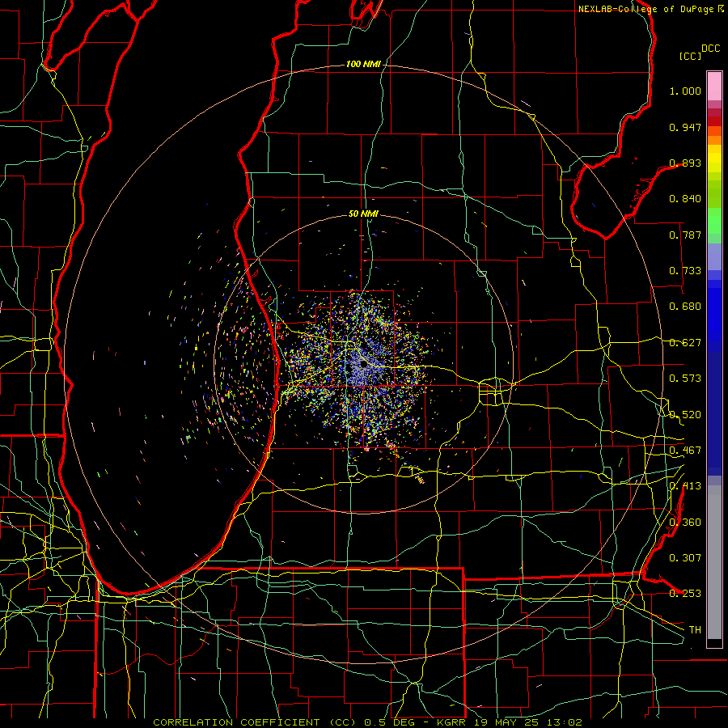Click the 100 NMI range ring label
The width and height of the screenshot is (728, 728).
[363, 64]
